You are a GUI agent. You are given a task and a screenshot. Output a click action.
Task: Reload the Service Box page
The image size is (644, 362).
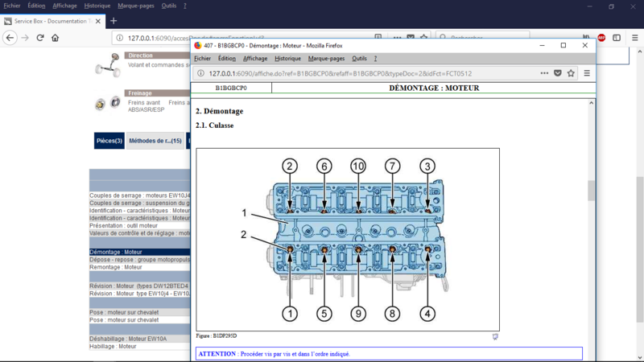(x=39, y=38)
